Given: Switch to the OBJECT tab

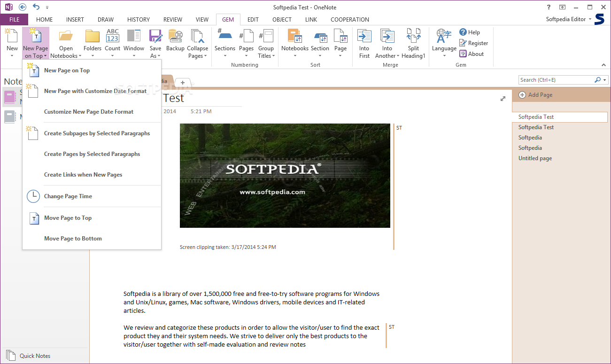Looking at the screenshot, I should [x=282, y=20].
